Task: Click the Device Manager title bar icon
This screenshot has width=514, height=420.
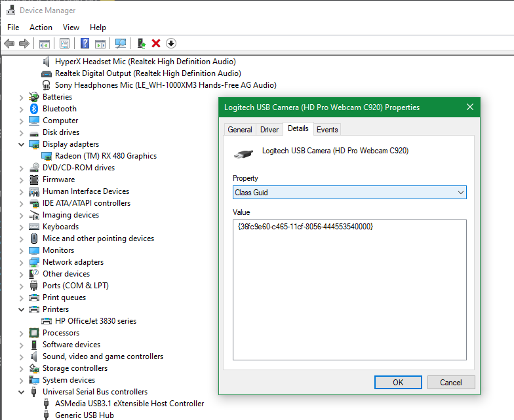Action: 10,10
